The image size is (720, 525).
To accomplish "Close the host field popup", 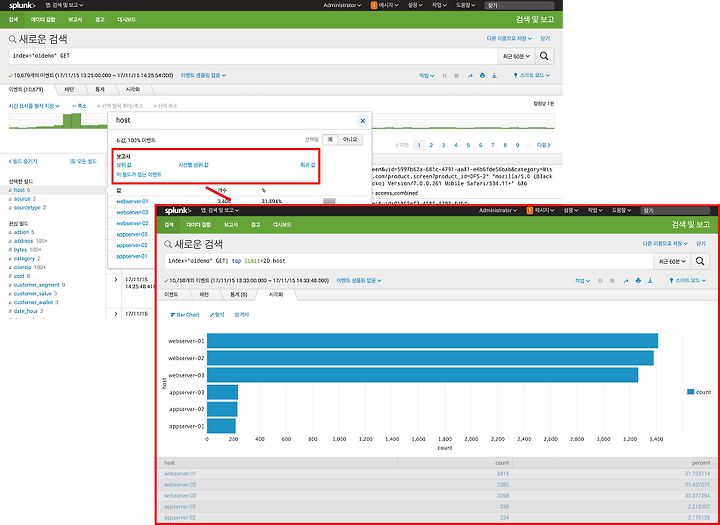I will [362, 121].
